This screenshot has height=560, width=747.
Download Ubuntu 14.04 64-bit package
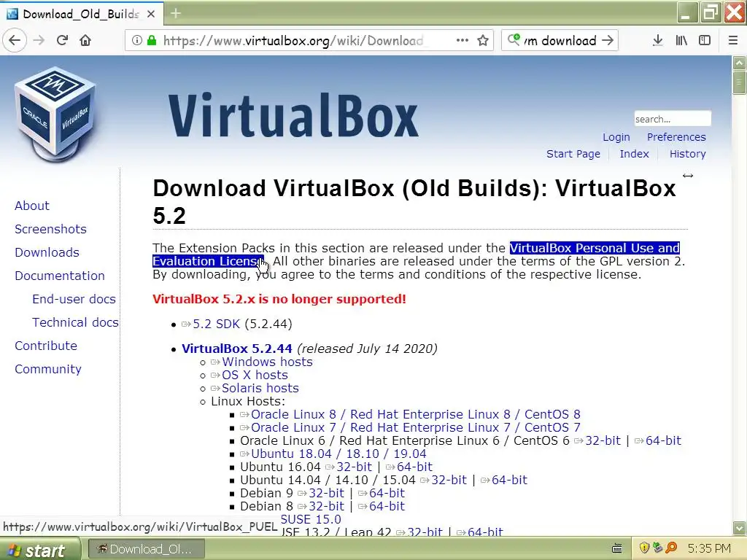[x=509, y=480]
